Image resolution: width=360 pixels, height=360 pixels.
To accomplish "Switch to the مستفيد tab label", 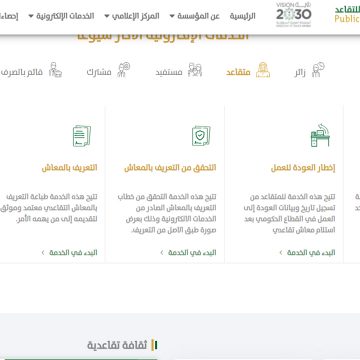I will 169,72.
